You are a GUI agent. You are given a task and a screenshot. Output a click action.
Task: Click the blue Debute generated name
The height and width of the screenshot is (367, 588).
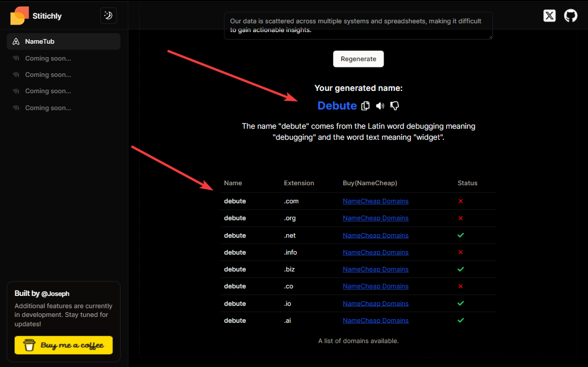coord(337,105)
